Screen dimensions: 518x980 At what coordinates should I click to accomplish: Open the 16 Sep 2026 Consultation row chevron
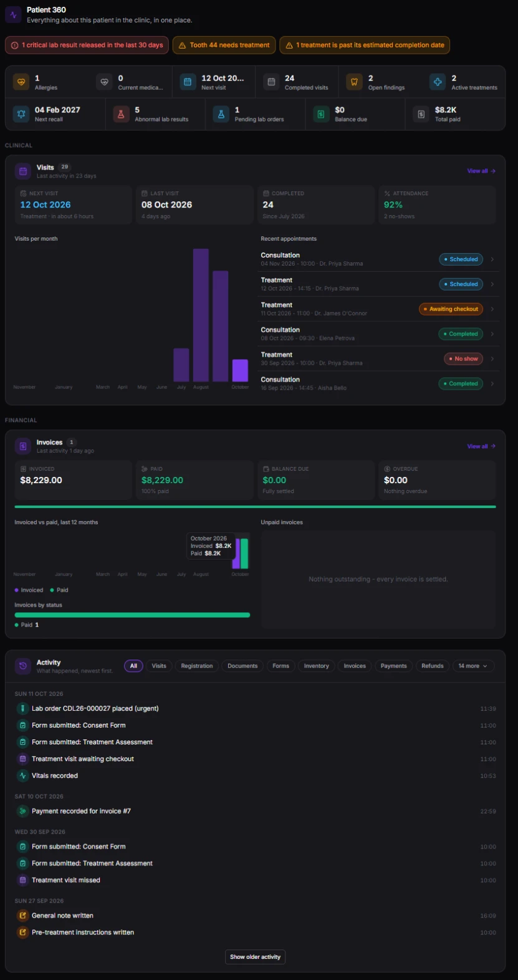coord(492,384)
